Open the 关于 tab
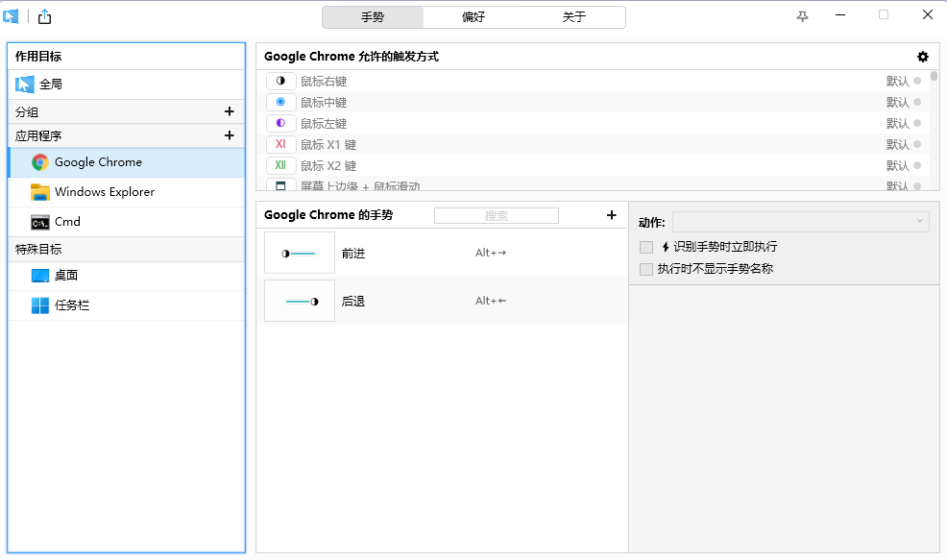This screenshot has width=947, height=560. (x=574, y=17)
